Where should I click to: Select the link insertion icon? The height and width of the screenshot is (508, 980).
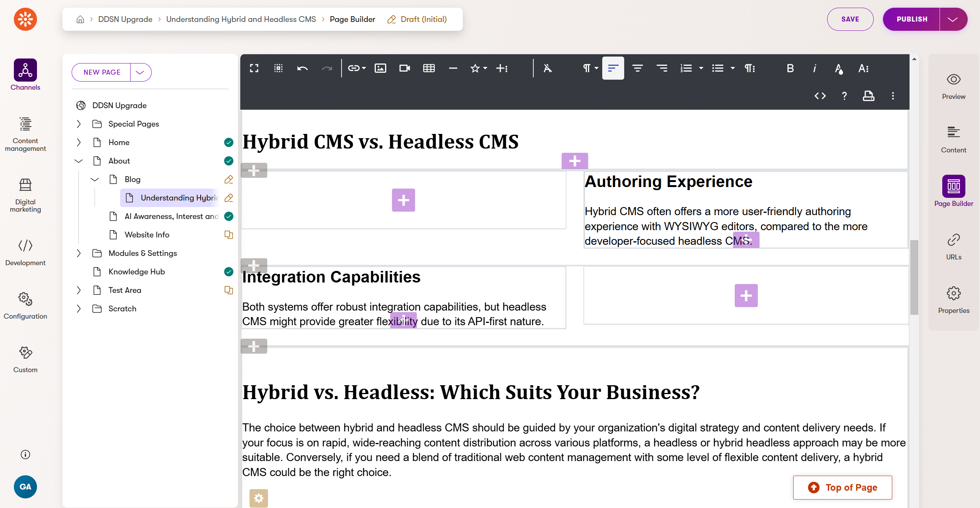[x=355, y=68]
